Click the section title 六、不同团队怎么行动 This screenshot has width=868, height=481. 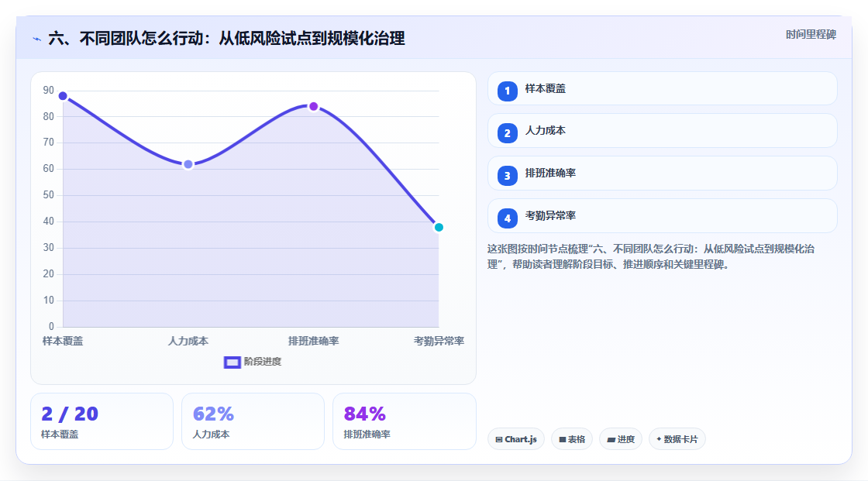coord(226,39)
